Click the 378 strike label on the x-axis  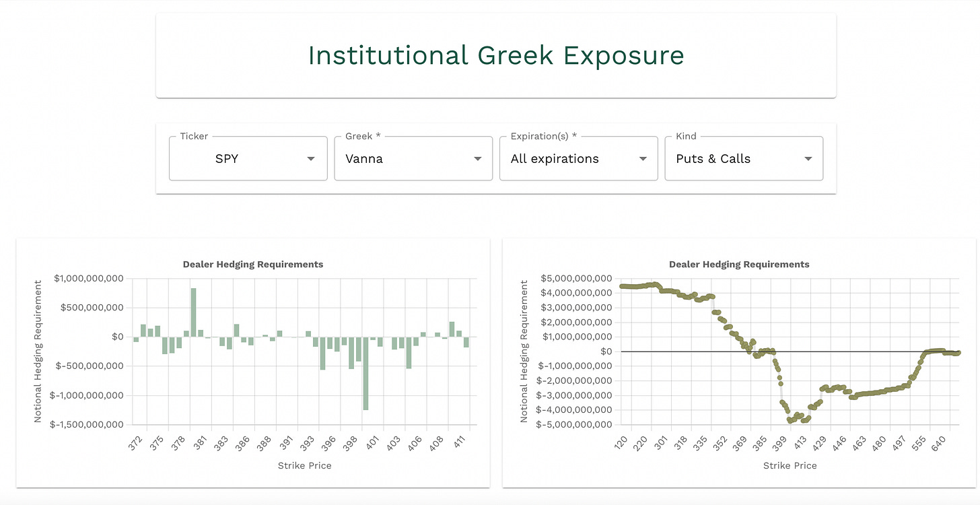coord(178,442)
